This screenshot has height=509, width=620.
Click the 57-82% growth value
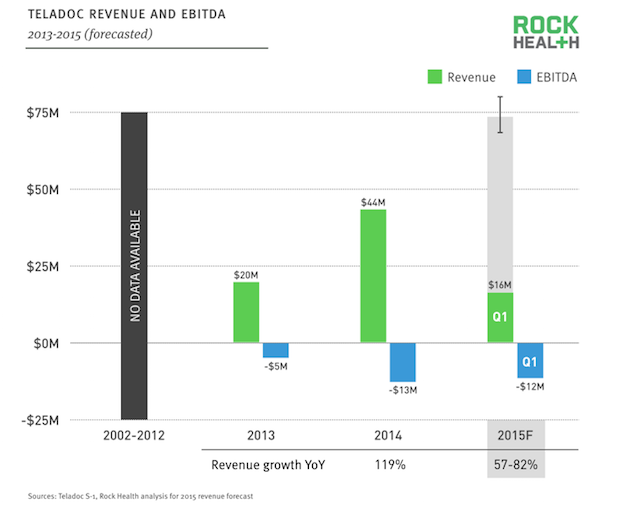pos(516,465)
